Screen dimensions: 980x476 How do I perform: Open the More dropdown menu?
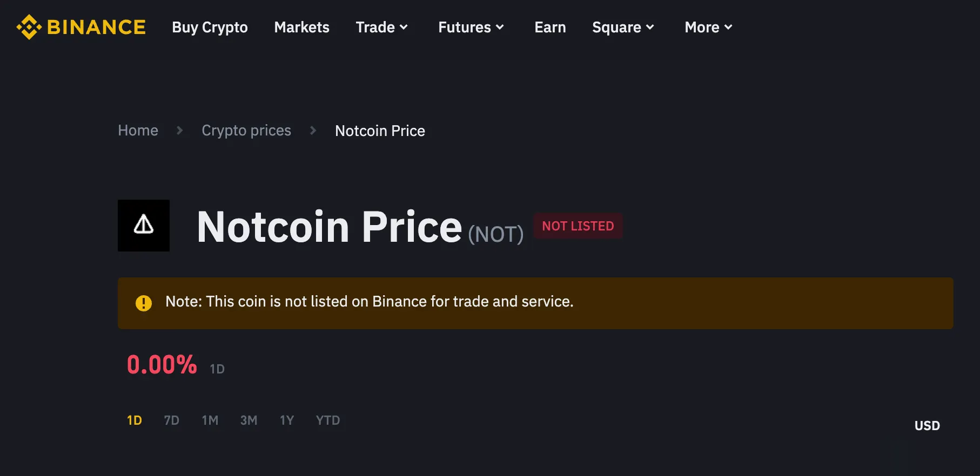click(x=708, y=27)
